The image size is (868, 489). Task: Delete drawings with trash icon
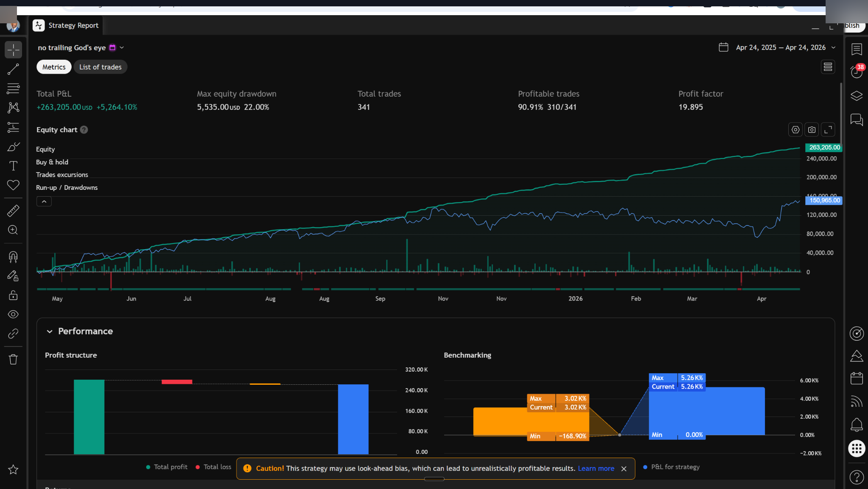tap(13, 359)
